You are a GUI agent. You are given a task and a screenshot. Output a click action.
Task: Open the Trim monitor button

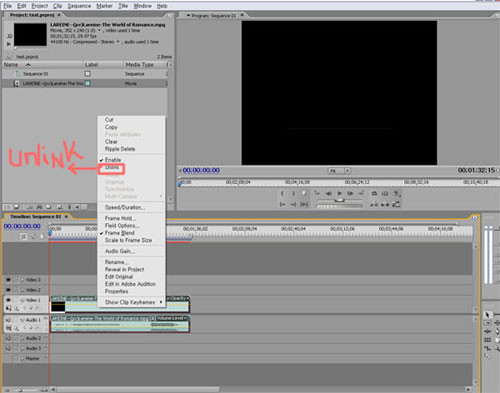pyautogui.click(x=396, y=204)
